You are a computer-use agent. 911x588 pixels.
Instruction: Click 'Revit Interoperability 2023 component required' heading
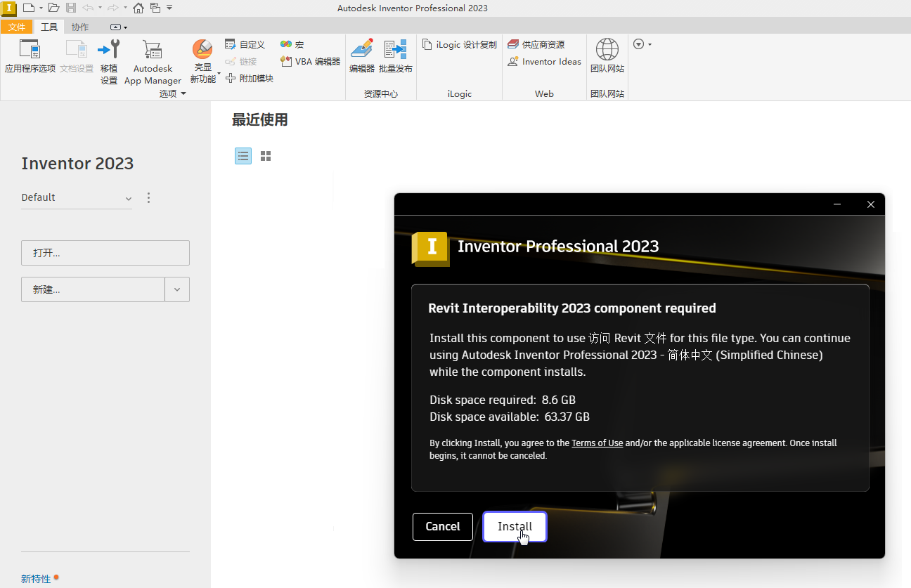click(572, 308)
